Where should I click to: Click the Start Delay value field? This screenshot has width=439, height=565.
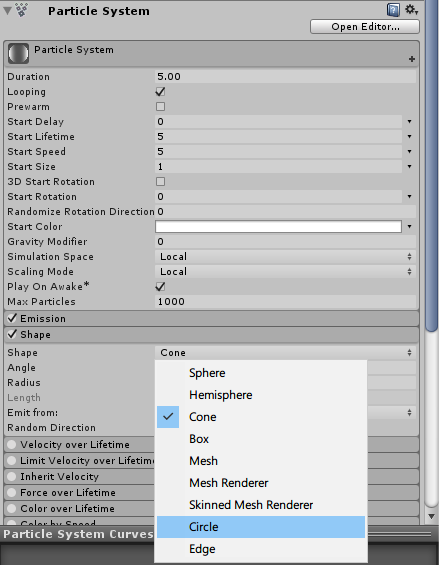click(278, 122)
